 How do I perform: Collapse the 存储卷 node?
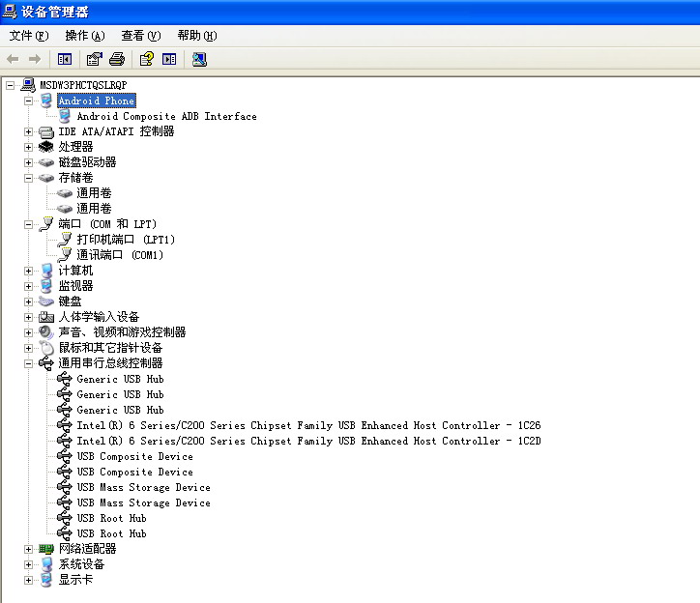(x=28, y=178)
